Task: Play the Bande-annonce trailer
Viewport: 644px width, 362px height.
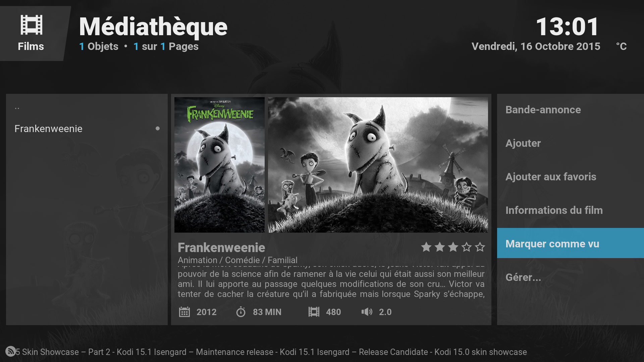Action: click(x=570, y=110)
